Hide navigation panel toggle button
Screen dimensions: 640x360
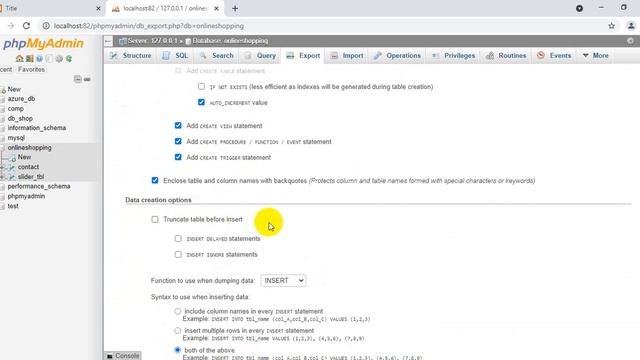(x=108, y=41)
